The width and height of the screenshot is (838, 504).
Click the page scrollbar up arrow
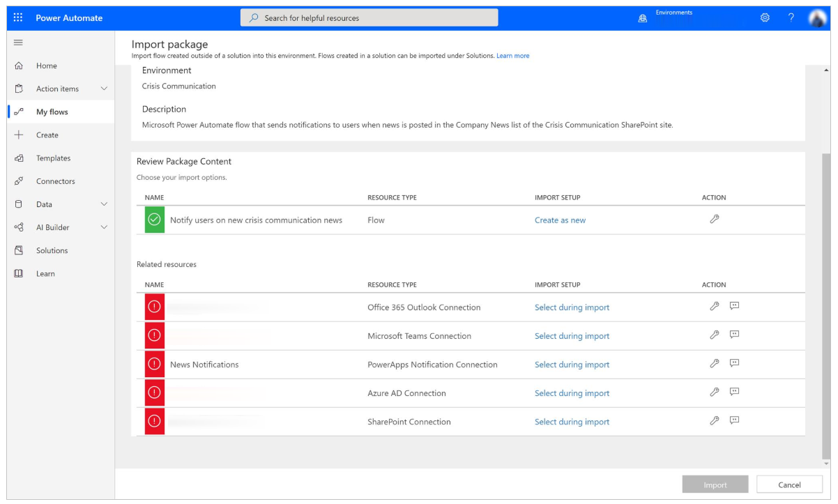[827, 70]
